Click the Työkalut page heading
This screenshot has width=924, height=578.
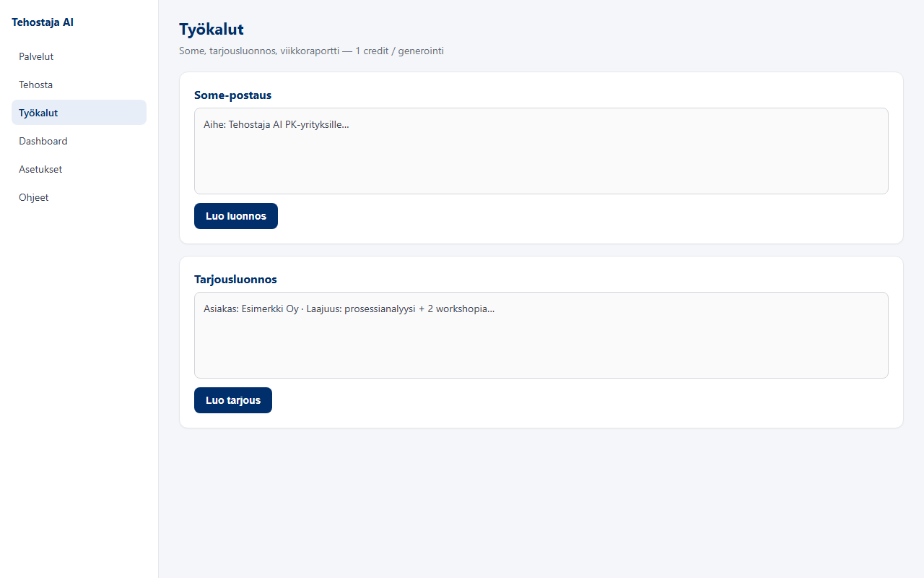212,30
